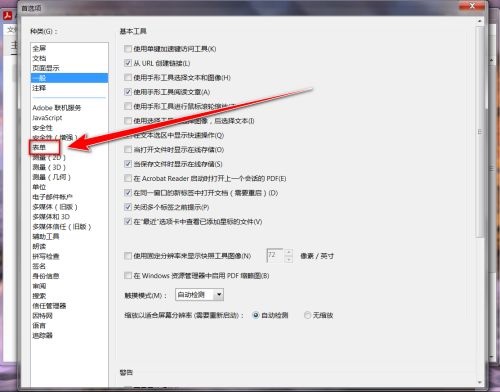
Task: Click the settings panel scrollbar down arrow
Action: [x=480, y=382]
